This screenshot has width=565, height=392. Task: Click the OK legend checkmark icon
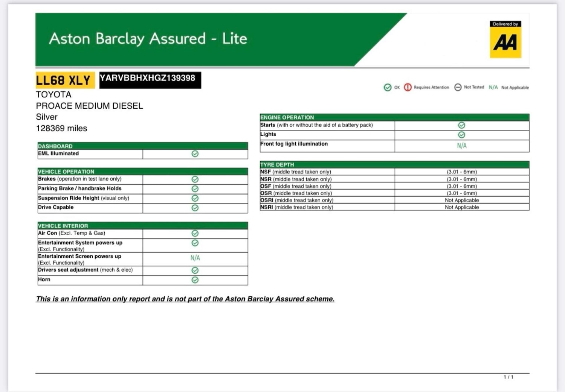pyautogui.click(x=388, y=87)
